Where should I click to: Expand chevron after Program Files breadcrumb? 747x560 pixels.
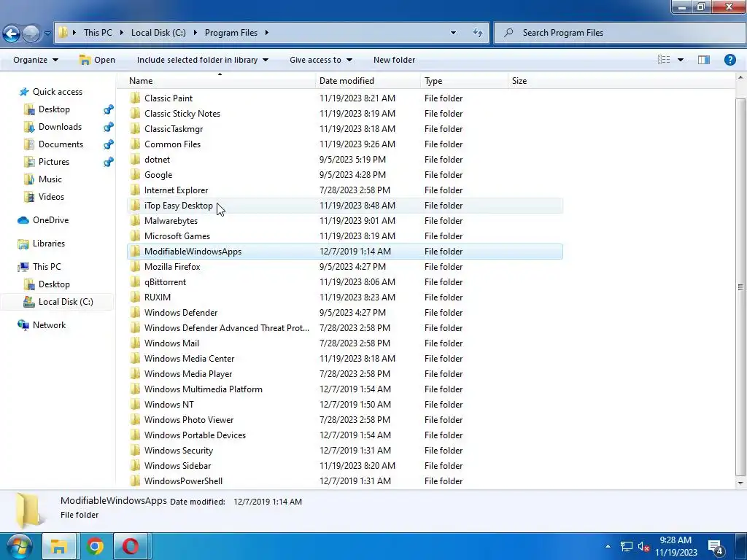pos(267,33)
